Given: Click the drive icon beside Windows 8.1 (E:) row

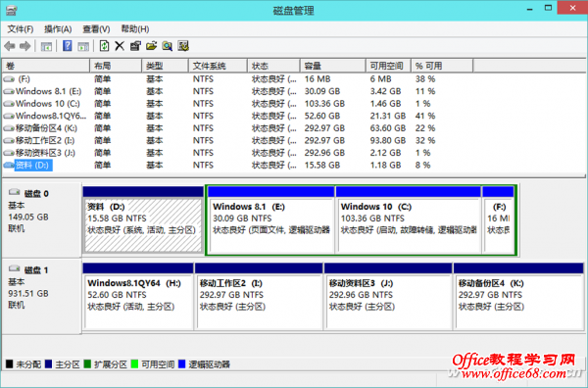Looking at the screenshot, I should pos(9,91).
